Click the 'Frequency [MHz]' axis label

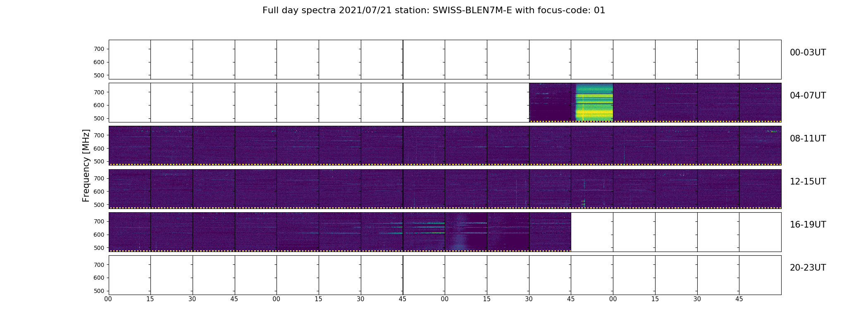point(86,165)
